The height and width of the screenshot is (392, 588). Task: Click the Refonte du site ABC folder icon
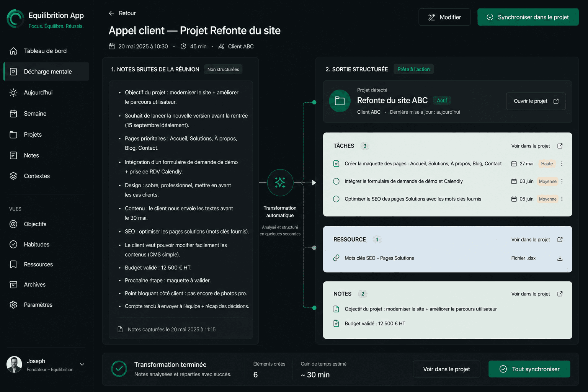pyautogui.click(x=340, y=101)
